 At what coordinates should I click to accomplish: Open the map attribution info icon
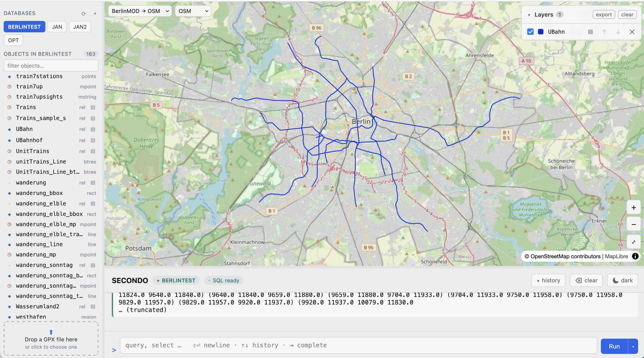click(x=635, y=256)
